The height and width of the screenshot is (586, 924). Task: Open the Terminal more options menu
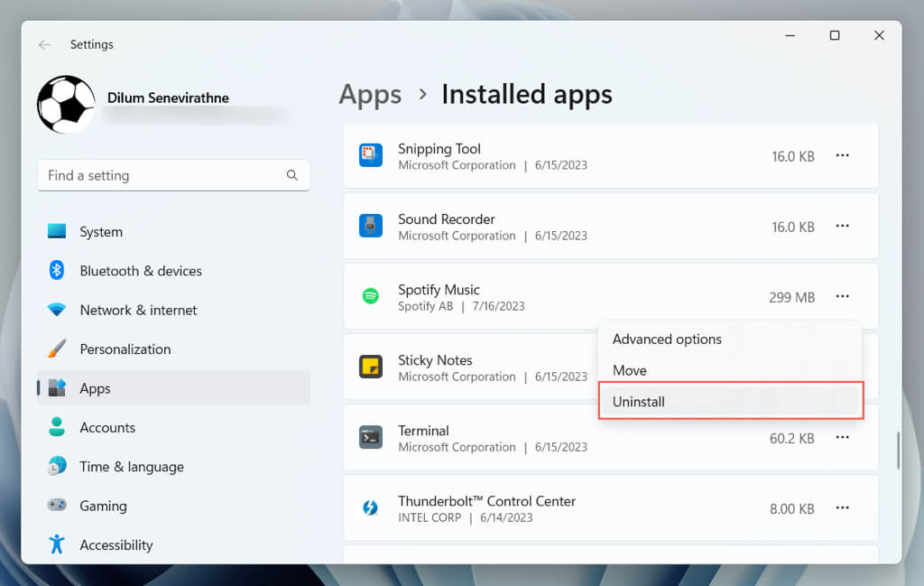[x=842, y=438]
